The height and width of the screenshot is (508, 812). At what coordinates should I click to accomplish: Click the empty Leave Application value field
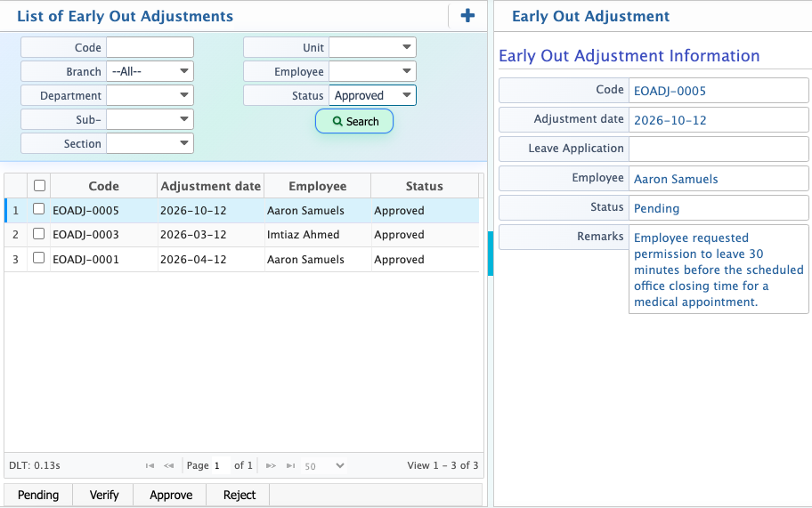[719, 149]
